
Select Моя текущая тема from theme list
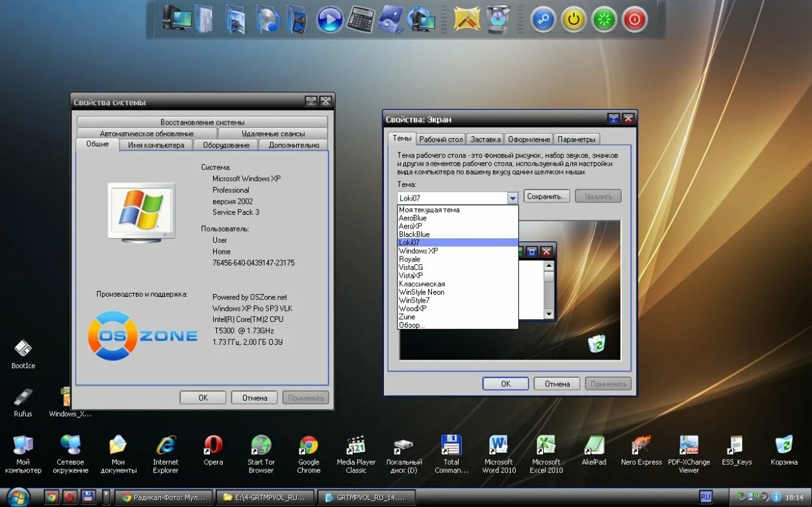pyautogui.click(x=458, y=210)
